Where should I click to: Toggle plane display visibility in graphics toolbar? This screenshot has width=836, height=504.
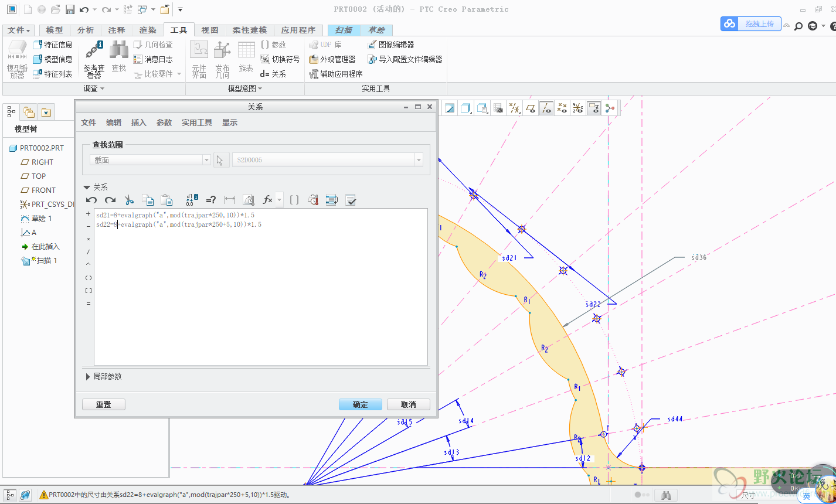[x=531, y=108]
